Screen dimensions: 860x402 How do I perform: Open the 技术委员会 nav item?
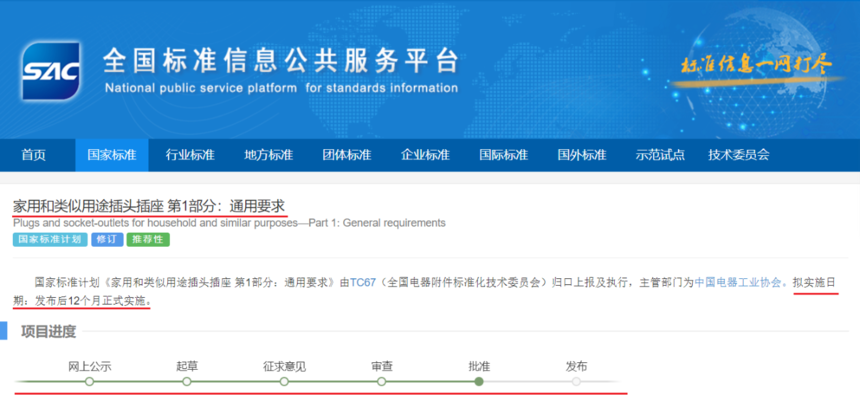739,155
